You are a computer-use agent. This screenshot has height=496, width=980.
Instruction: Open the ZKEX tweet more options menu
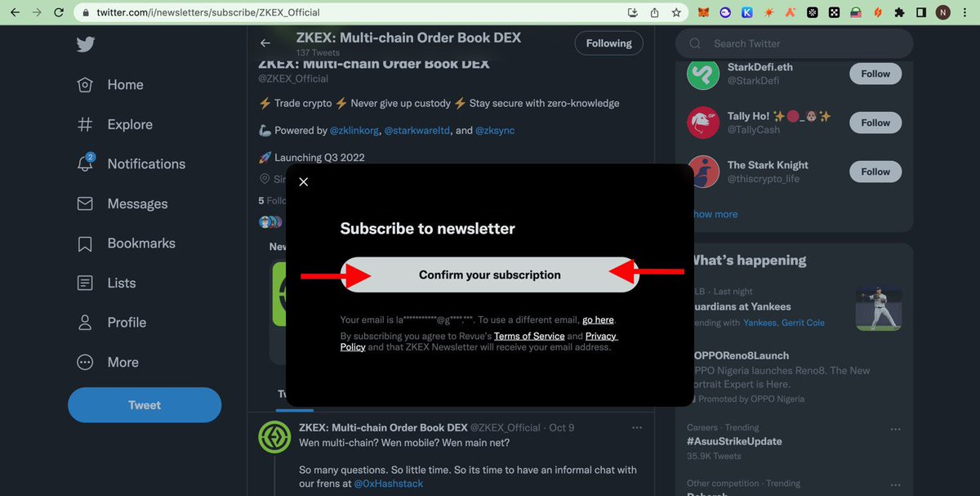click(637, 427)
